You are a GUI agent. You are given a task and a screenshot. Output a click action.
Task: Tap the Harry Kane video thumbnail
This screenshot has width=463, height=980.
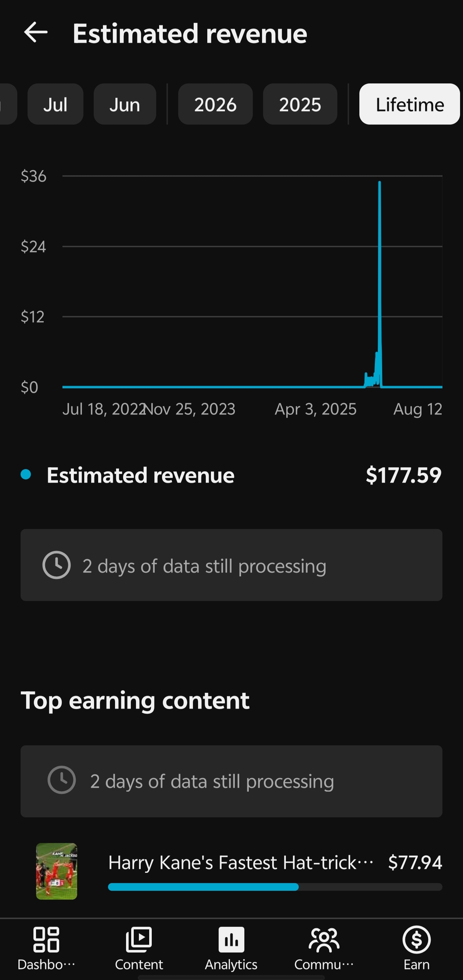click(57, 871)
